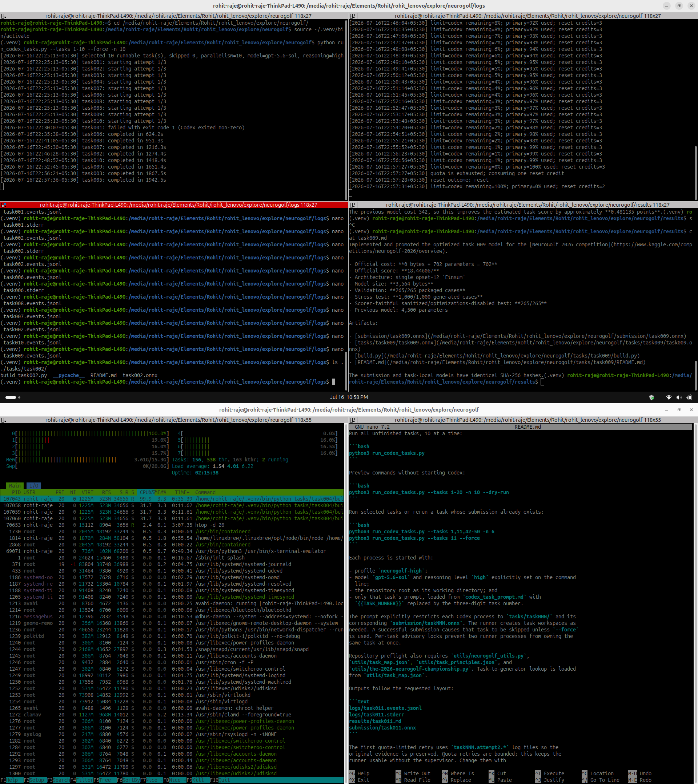
Task: Open the Wi-Fi network indicator in the top bar
Action: [x=669, y=397]
